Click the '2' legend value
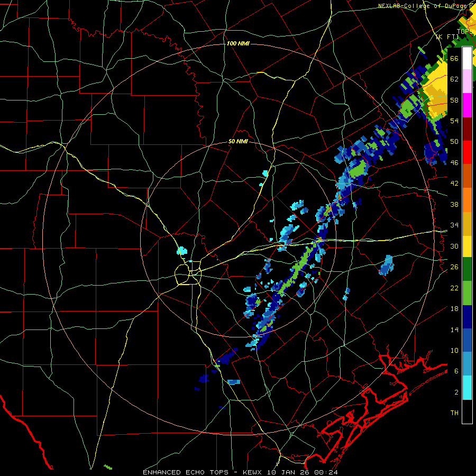The width and height of the screenshot is (476, 476). coord(456,392)
